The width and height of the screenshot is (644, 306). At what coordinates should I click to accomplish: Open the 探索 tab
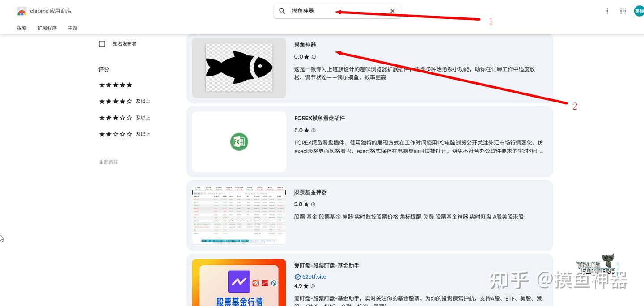click(x=22, y=28)
